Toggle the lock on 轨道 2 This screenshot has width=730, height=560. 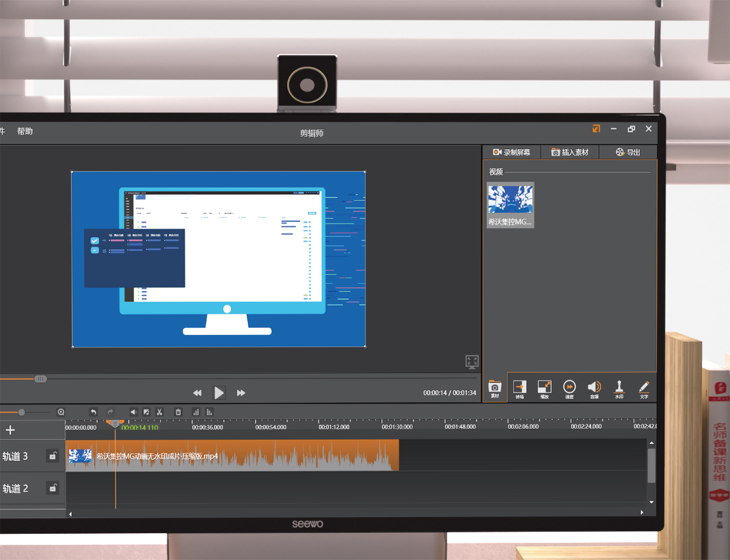[53, 488]
